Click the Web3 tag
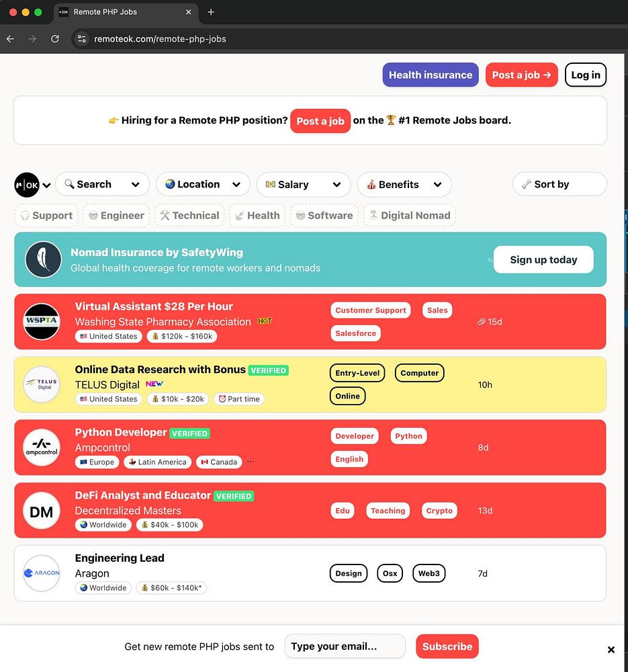This screenshot has width=628, height=672. (x=429, y=573)
